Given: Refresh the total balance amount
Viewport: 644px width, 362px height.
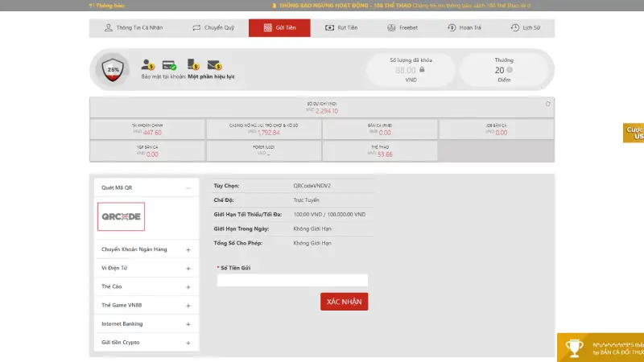Looking at the screenshot, I should click(547, 104).
